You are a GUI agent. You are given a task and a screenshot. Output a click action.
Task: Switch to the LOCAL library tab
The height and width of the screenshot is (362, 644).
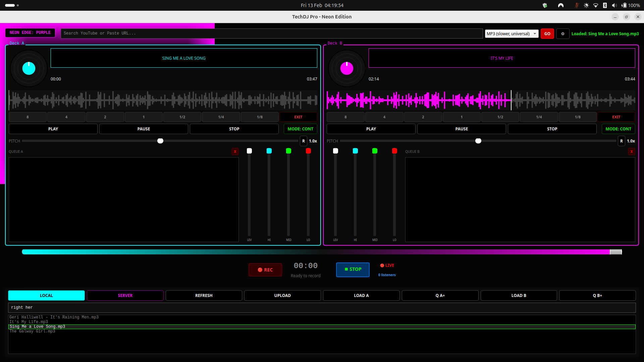[46, 296]
